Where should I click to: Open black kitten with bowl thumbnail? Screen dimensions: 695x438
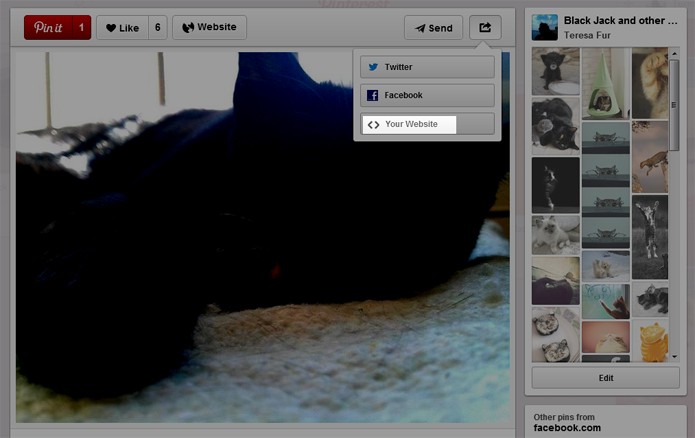coord(555,71)
